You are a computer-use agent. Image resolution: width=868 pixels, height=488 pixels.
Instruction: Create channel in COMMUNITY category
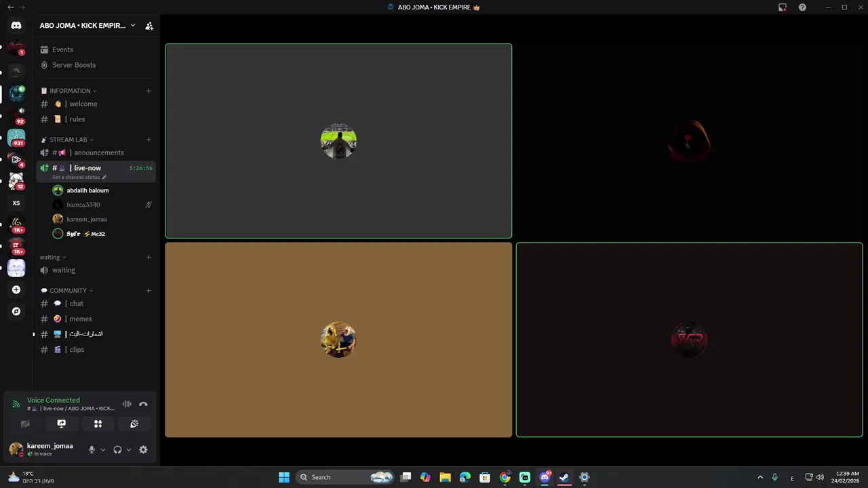pos(149,290)
